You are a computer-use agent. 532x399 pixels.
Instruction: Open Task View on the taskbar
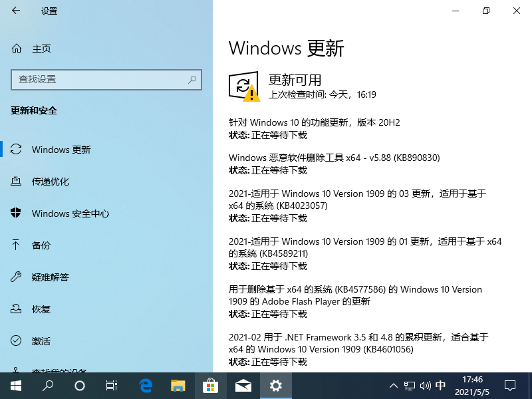coord(112,386)
